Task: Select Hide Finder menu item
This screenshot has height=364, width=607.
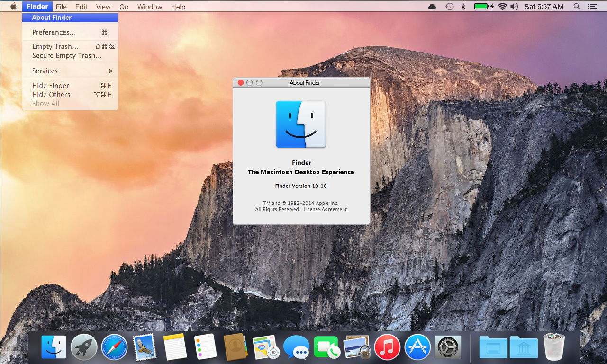Action: [x=70, y=86]
